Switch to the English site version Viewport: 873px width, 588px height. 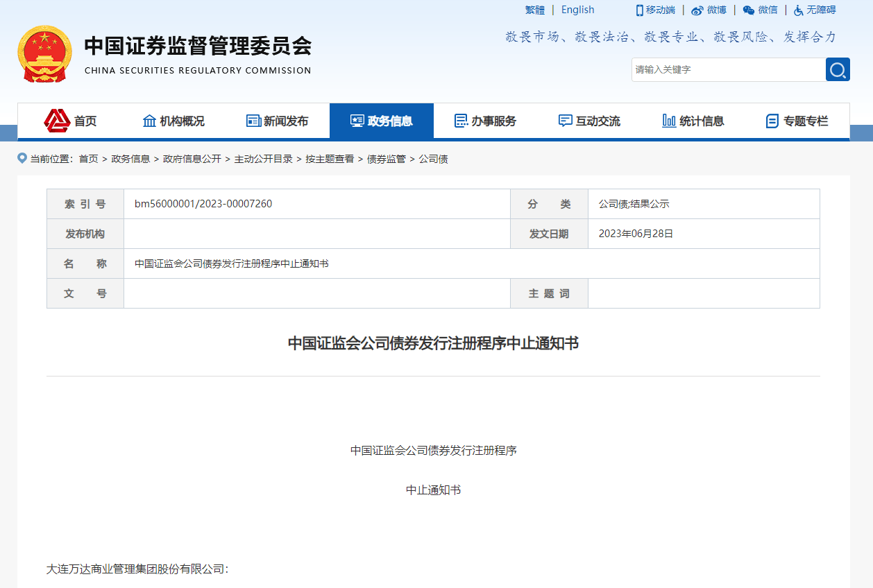click(x=577, y=10)
